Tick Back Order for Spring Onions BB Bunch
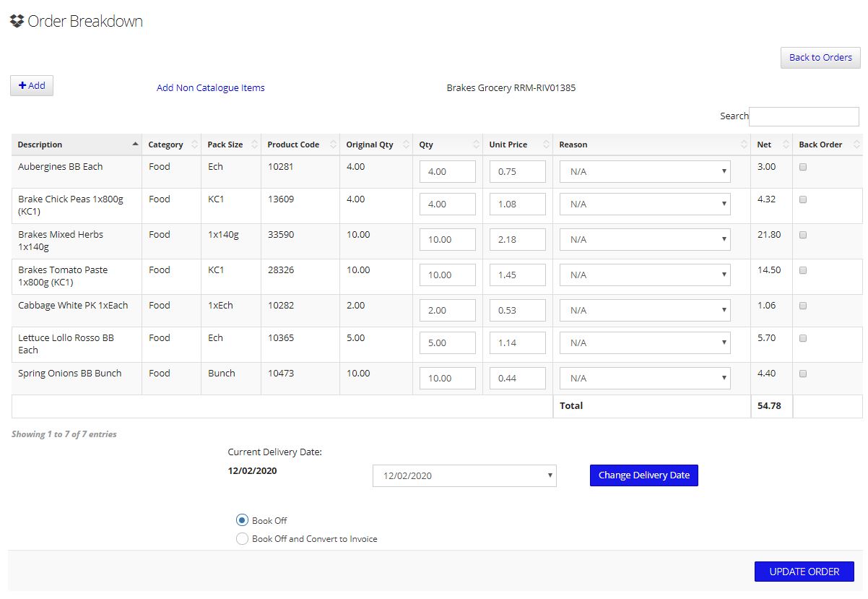This screenshot has height=599, width=868. click(802, 374)
